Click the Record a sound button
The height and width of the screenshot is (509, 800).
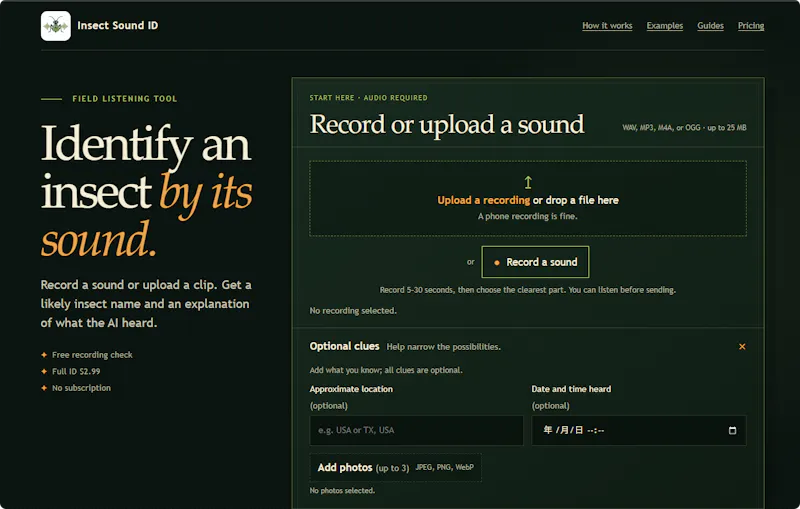pos(535,262)
